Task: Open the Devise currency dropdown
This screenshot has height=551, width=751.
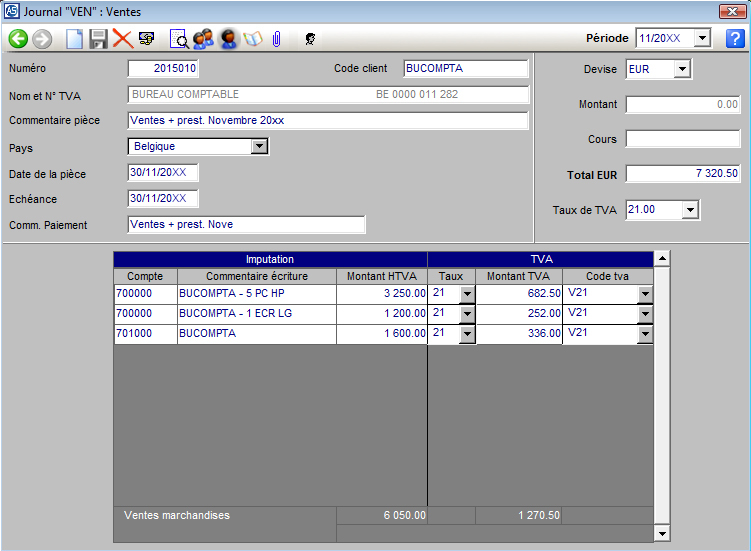Action: pyautogui.click(x=682, y=69)
